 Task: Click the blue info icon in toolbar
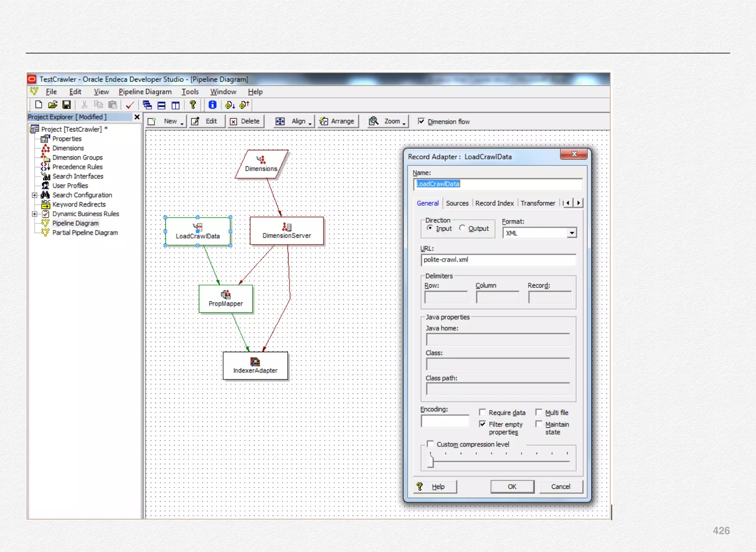[x=212, y=105]
